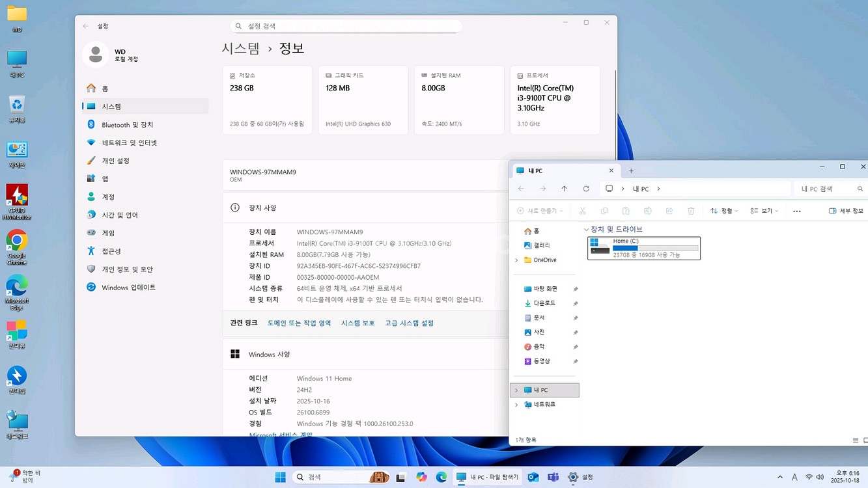This screenshot has height=488, width=868.
Task: Click the up arrow navigation icon
Action: tap(564, 189)
